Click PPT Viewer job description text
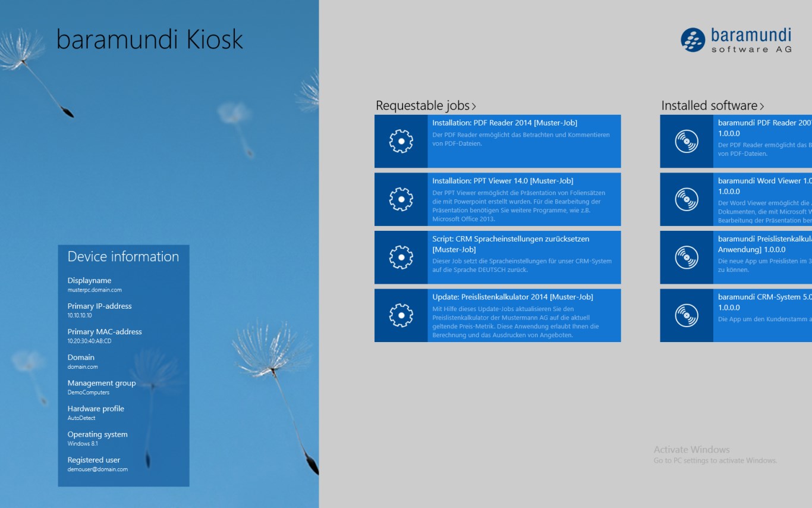Image resolution: width=812 pixels, height=508 pixels. pos(518,206)
